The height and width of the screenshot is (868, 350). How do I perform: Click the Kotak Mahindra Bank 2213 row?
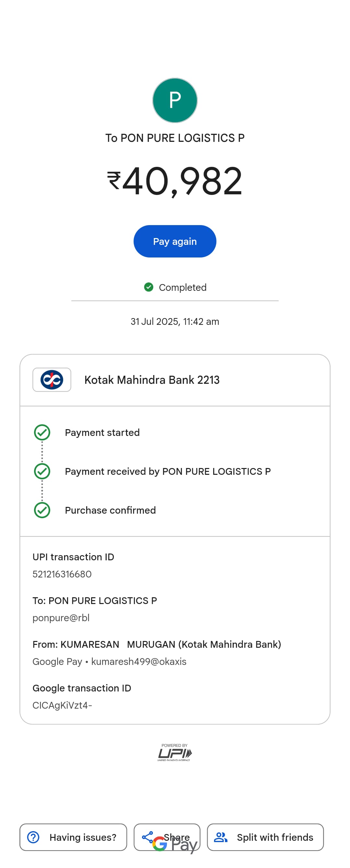click(175, 380)
